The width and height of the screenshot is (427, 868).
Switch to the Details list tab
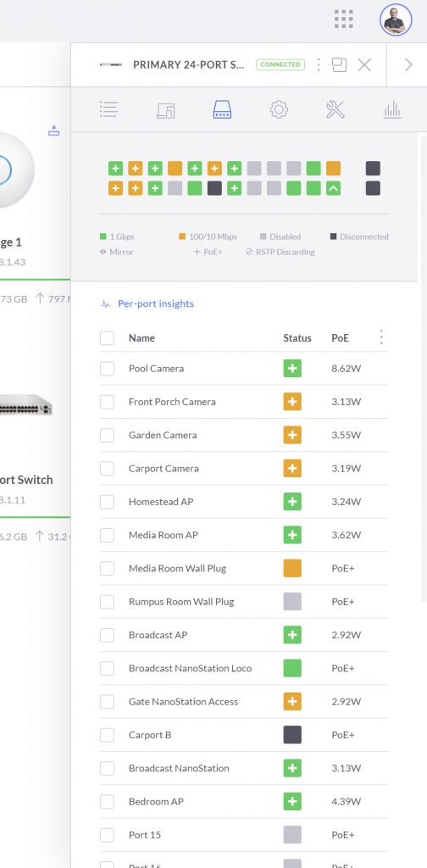108,109
